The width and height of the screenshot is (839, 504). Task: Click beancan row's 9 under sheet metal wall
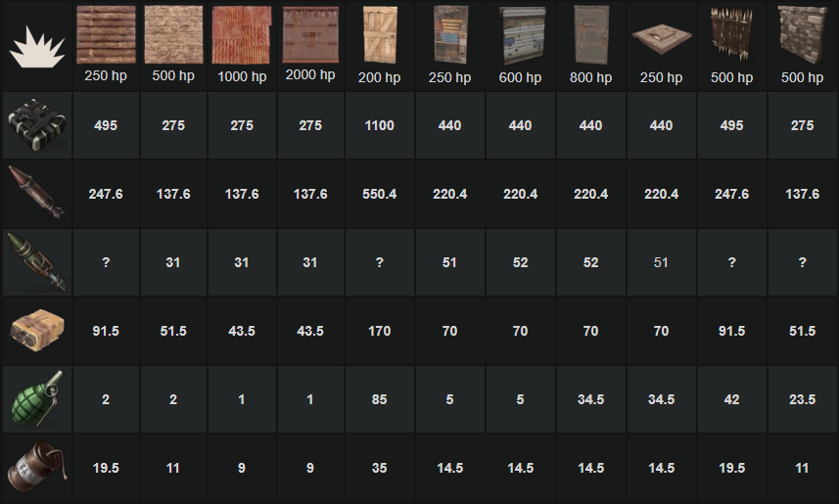point(242,468)
